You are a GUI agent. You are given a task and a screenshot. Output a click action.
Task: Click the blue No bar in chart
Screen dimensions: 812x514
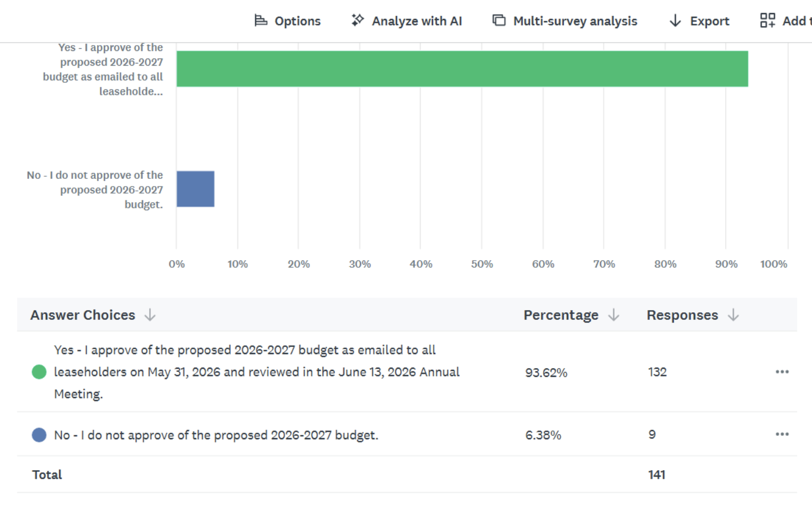click(196, 189)
